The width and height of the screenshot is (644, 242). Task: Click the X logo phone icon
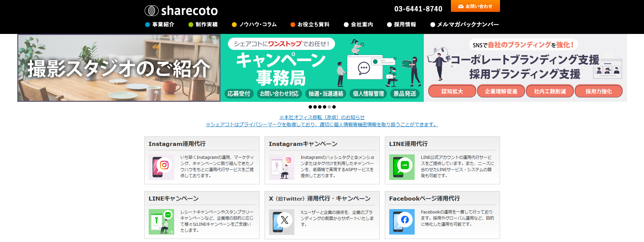click(282, 222)
